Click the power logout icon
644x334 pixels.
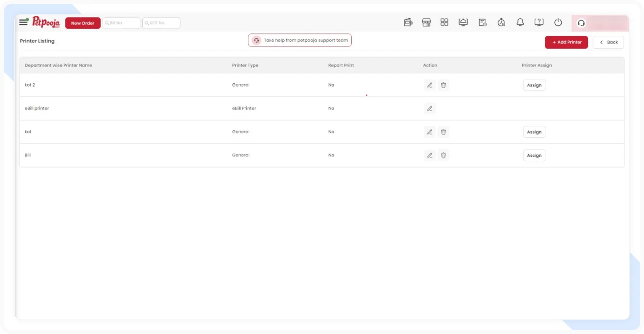[558, 22]
